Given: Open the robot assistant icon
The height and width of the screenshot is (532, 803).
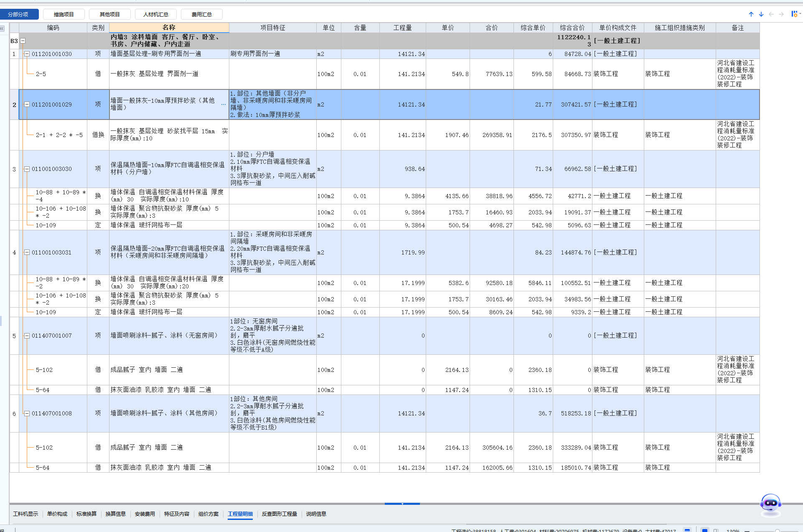Looking at the screenshot, I should (770, 504).
